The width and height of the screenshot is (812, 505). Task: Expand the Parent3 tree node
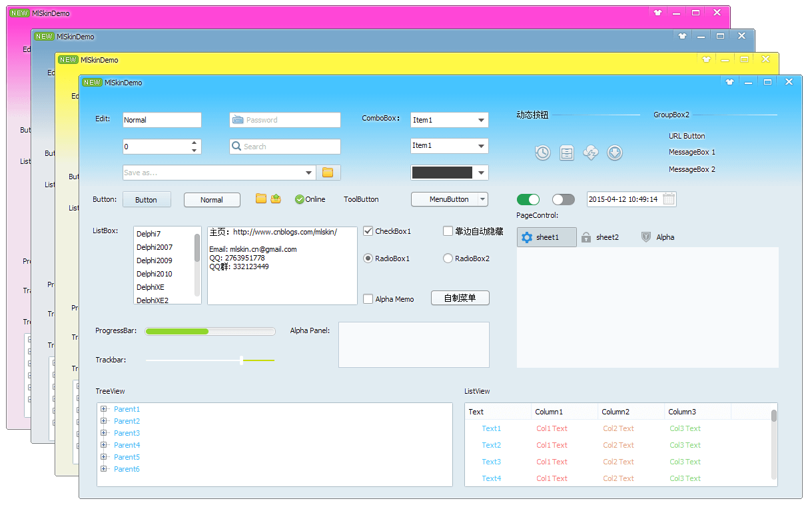click(104, 433)
